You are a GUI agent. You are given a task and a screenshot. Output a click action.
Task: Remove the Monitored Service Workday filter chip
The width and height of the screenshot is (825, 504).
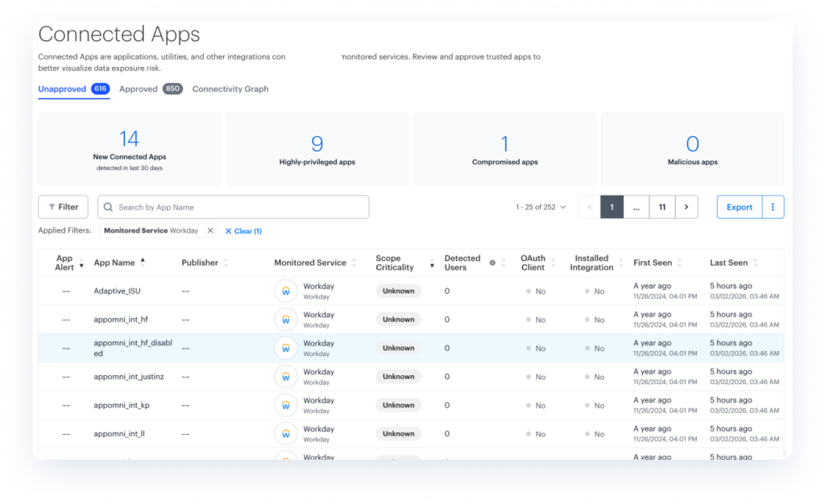[210, 231]
